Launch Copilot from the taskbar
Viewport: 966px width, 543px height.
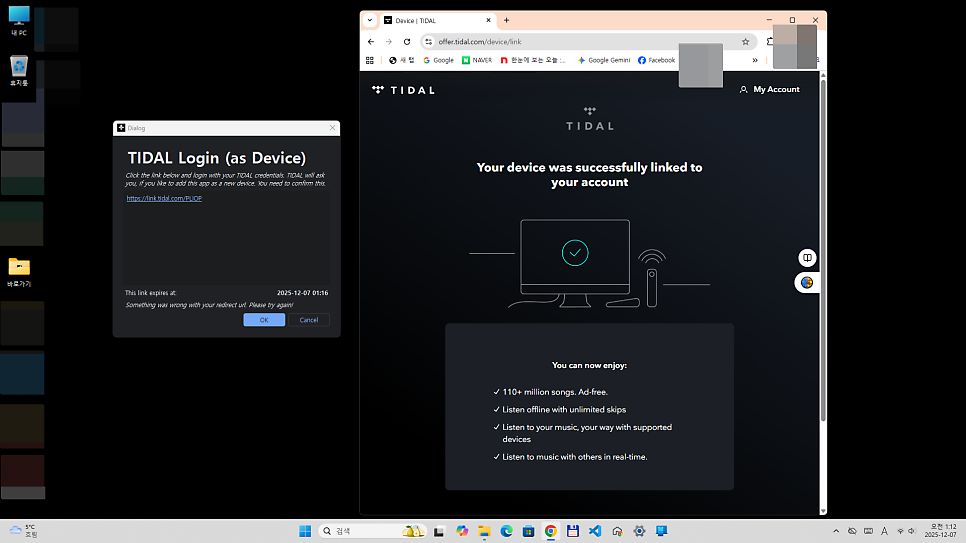[462, 531]
